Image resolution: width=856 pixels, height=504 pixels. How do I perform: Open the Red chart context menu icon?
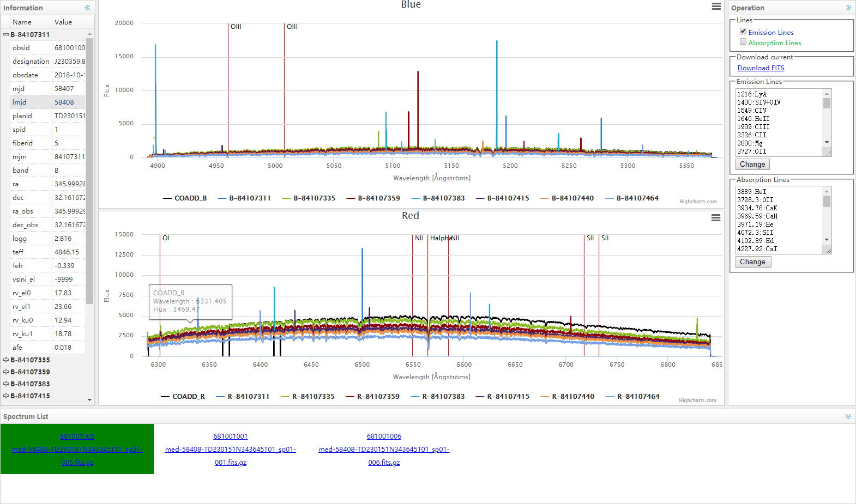(716, 218)
